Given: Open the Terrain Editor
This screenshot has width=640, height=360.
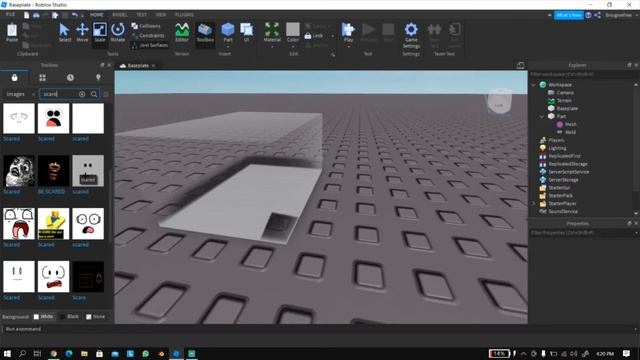Looking at the screenshot, I should (182, 32).
